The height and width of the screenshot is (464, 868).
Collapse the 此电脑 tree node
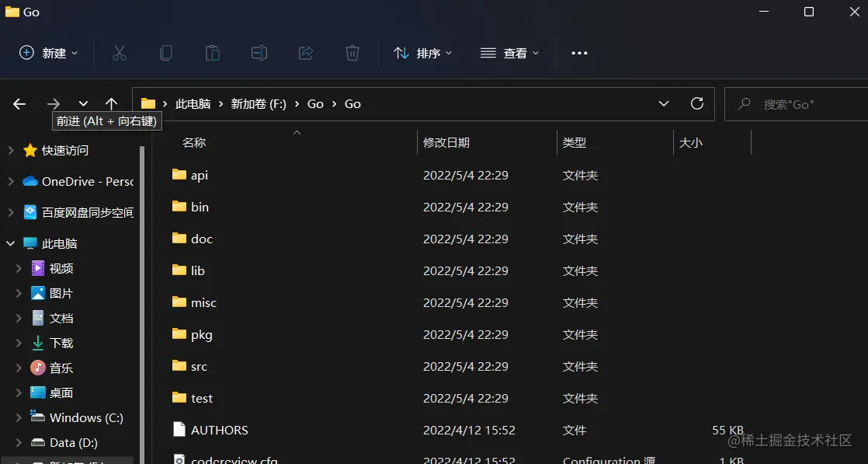point(11,243)
